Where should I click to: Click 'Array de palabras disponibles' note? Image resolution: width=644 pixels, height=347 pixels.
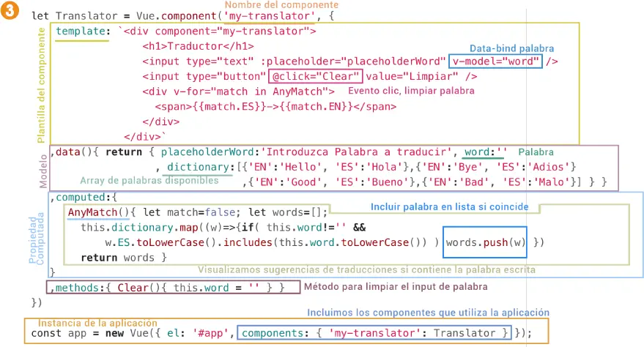point(149,181)
